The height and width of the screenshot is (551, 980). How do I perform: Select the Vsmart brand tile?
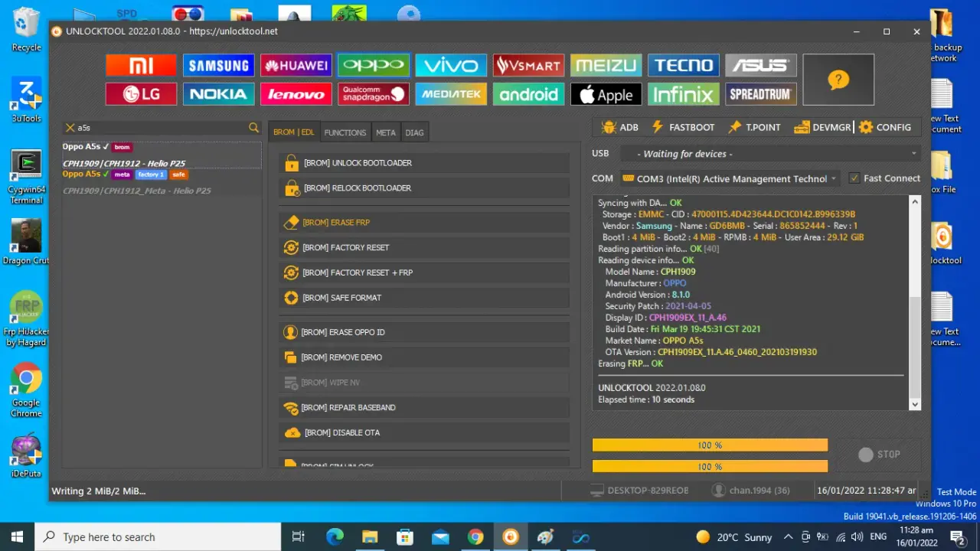pos(528,65)
